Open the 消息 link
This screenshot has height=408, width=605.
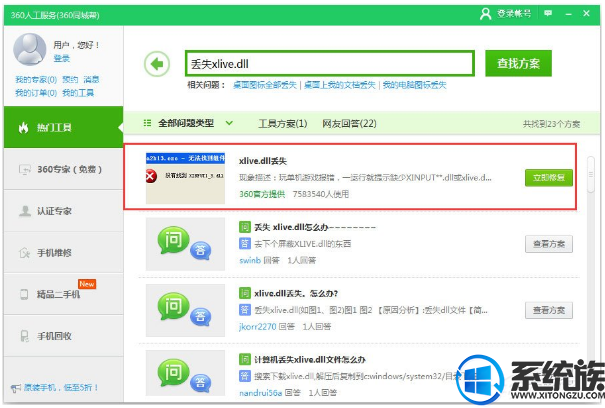(x=91, y=80)
